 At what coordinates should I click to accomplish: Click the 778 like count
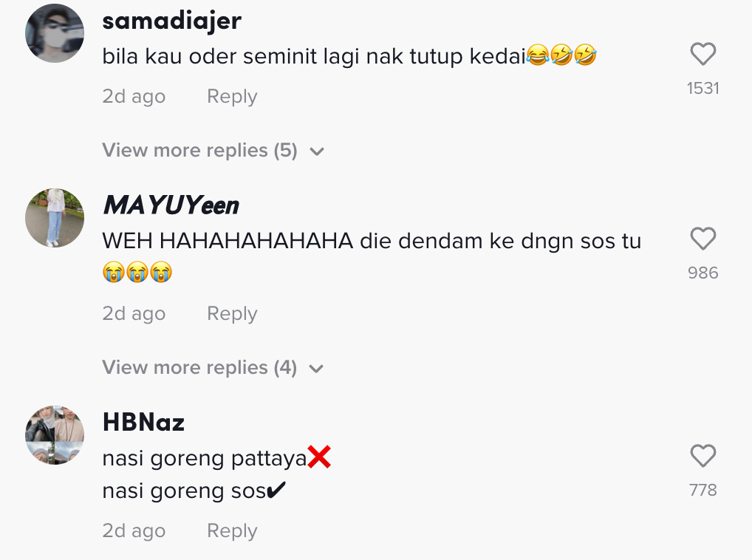[703, 490]
